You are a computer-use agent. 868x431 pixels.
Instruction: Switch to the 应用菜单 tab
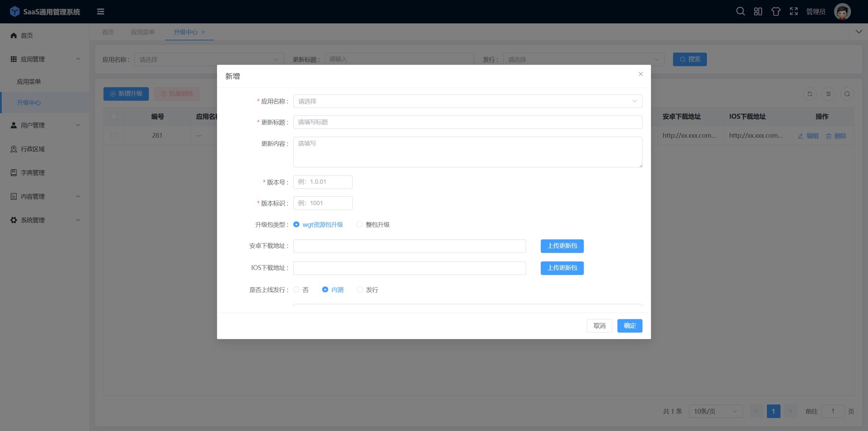click(142, 32)
